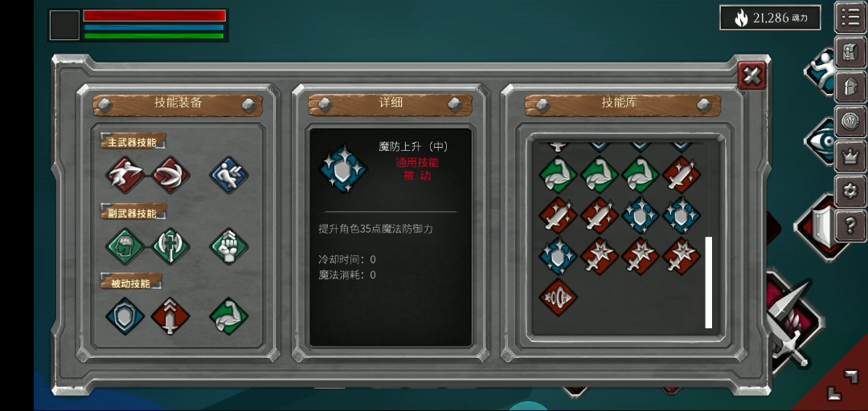Open the helmet equipment menu
The width and height of the screenshot is (868, 411).
click(x=850, y=87)
